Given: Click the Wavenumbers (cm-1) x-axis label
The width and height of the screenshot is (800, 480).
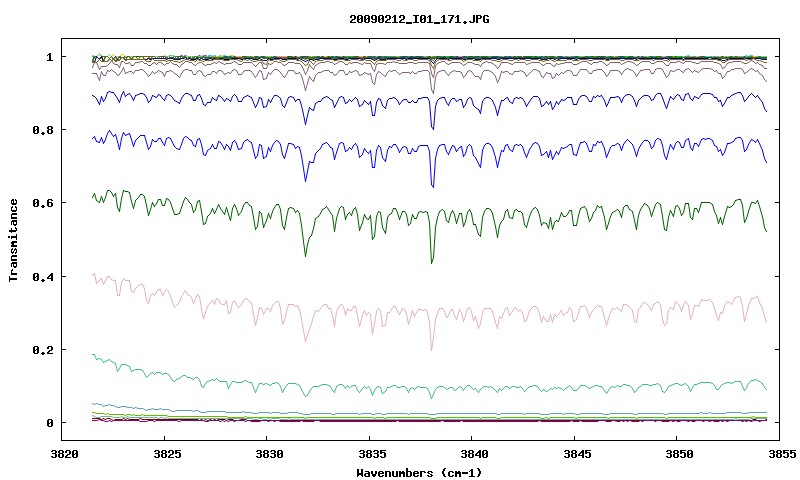Looking at the screenshot, I should pos(419,472).
